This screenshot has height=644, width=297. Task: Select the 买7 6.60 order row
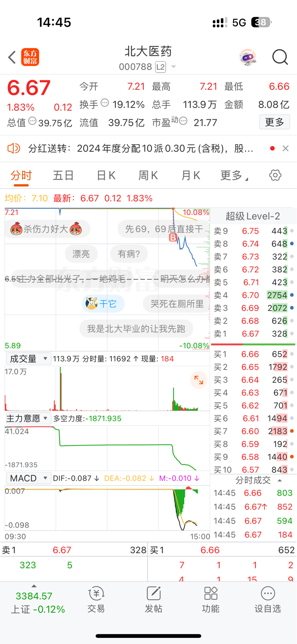click(x=253, y=431)
